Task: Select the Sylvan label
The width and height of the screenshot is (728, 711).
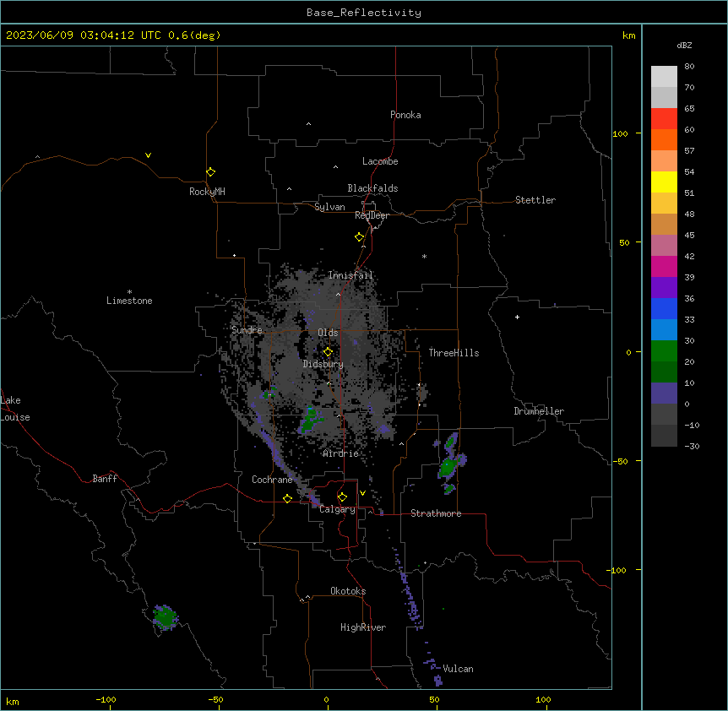Action: click(329, 207)
